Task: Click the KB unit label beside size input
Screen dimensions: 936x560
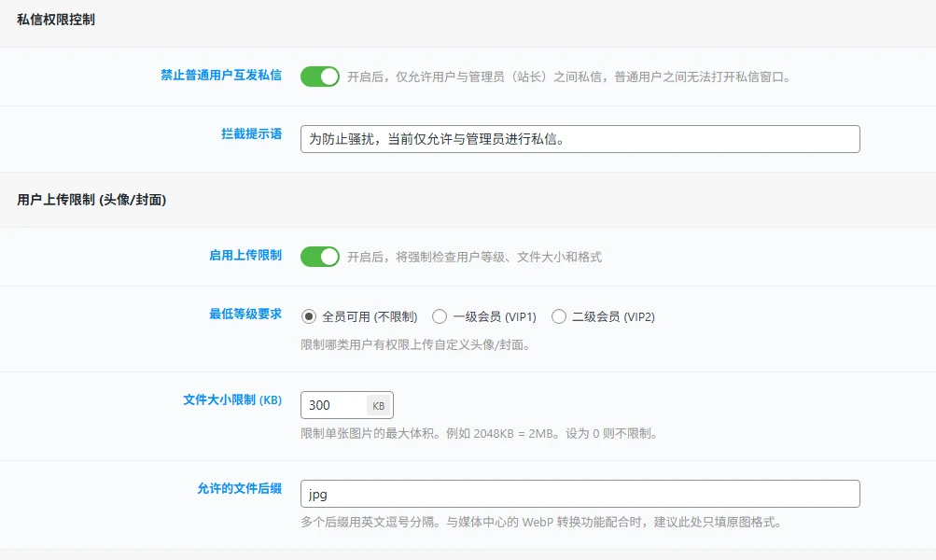Action: coord(377,404)
